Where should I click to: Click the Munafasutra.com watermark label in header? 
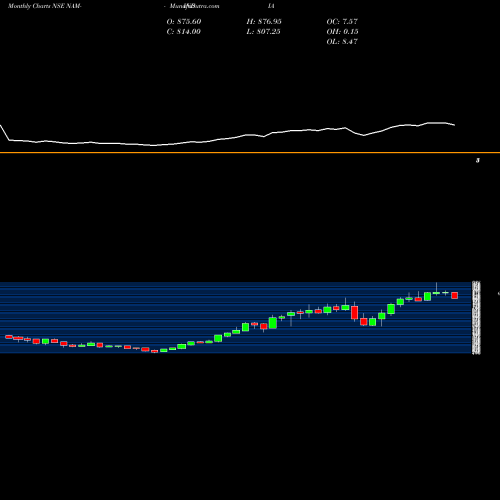[194, 6]
